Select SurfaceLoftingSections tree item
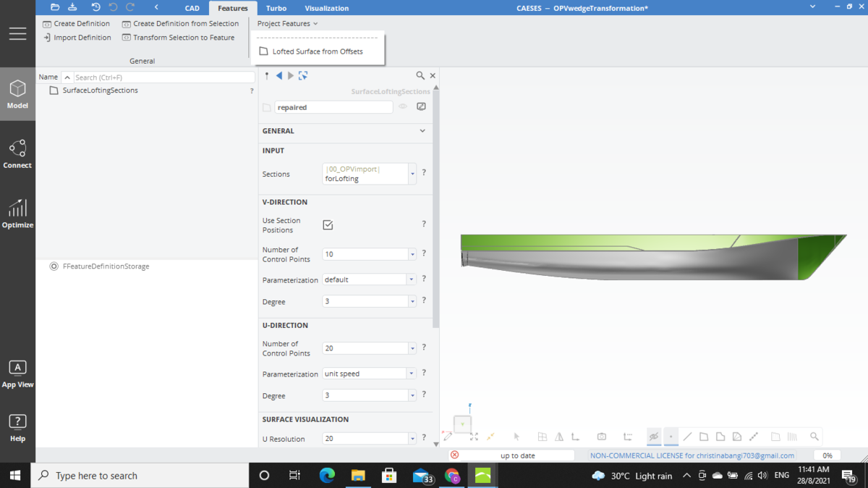This screenshot has height=488, width=868. pos(100,91)
